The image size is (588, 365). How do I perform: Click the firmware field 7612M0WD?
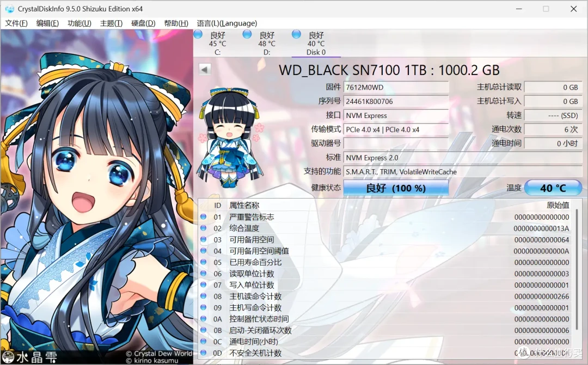point(396,88)
